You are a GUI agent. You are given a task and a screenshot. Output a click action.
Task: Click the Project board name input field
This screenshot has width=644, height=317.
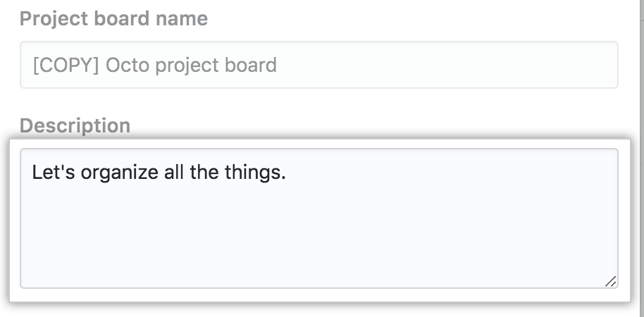(x=318, y=66)
